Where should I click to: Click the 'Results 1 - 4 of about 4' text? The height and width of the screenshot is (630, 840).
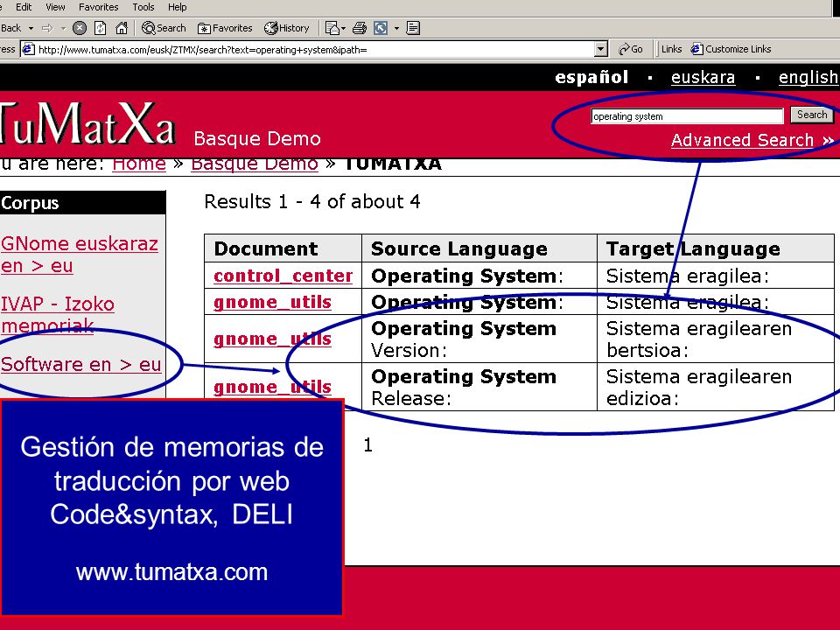click(312, 201)
